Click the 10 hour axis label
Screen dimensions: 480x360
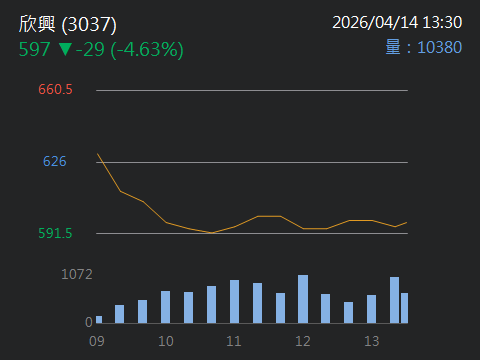[166, 341]
